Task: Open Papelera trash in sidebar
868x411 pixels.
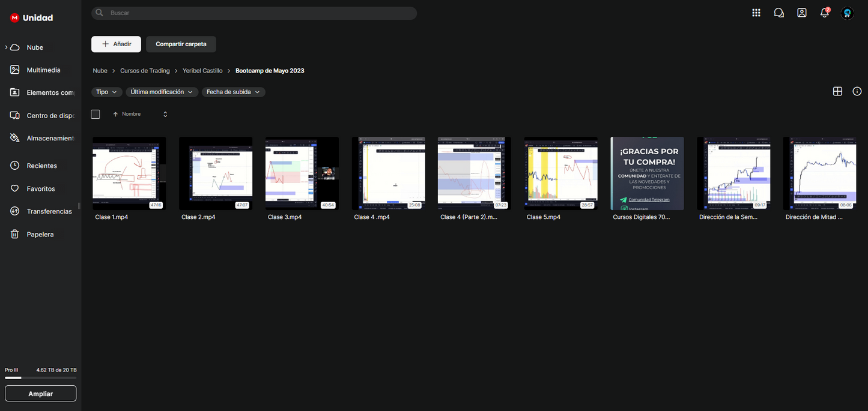Action: pos(40,235)
